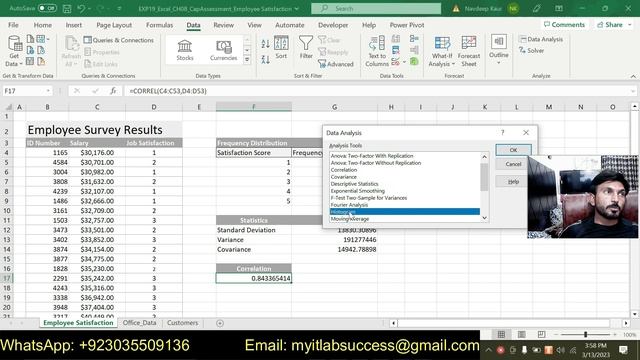640x360 pixels.
Task: Select the Currencies data type
Action: [223, 50]
